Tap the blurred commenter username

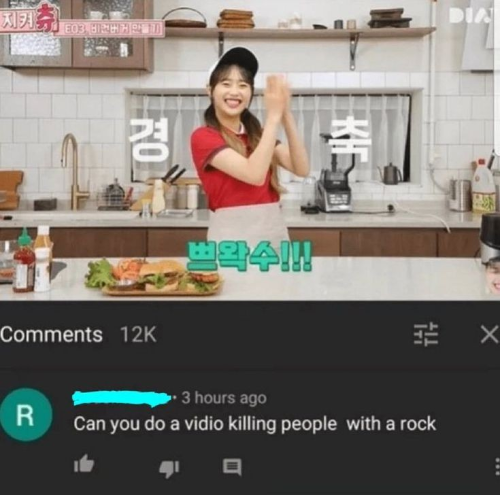(x=124, y=398)
